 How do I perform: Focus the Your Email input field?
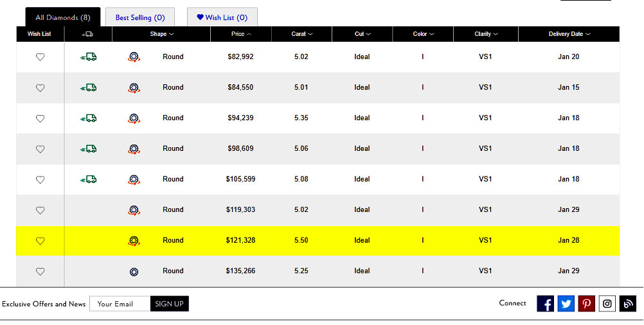click(x=120, y=304)
